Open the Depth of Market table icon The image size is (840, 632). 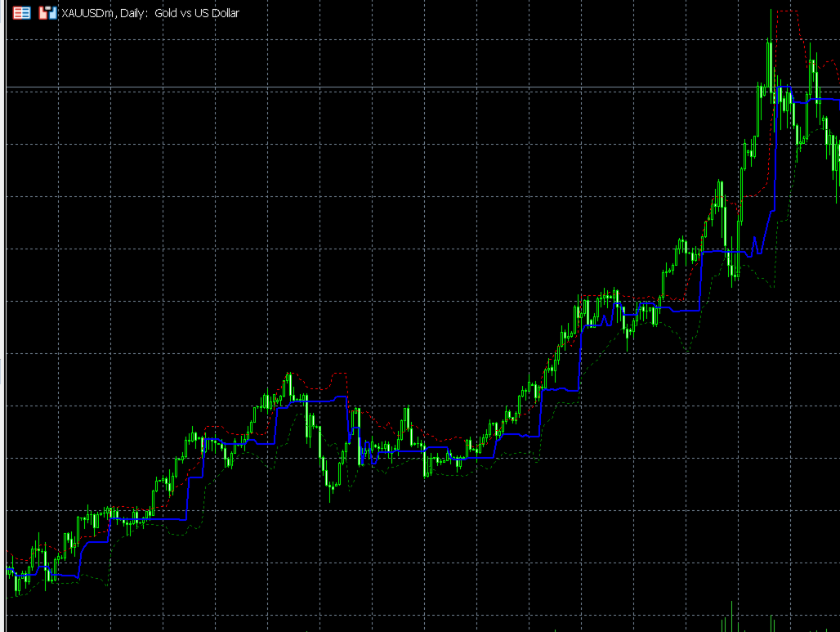[x=21, y=13]
